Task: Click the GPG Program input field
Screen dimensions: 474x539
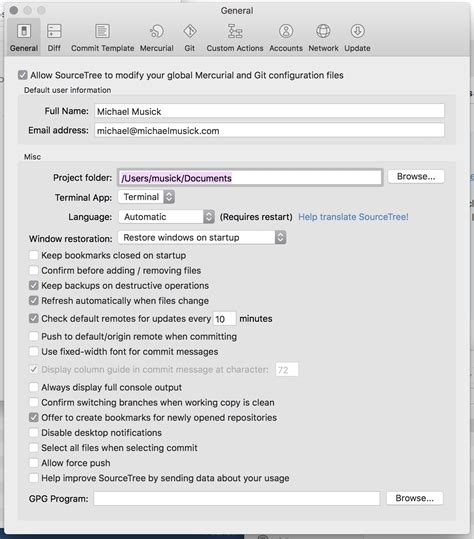Action: click(x=237, y=498)
